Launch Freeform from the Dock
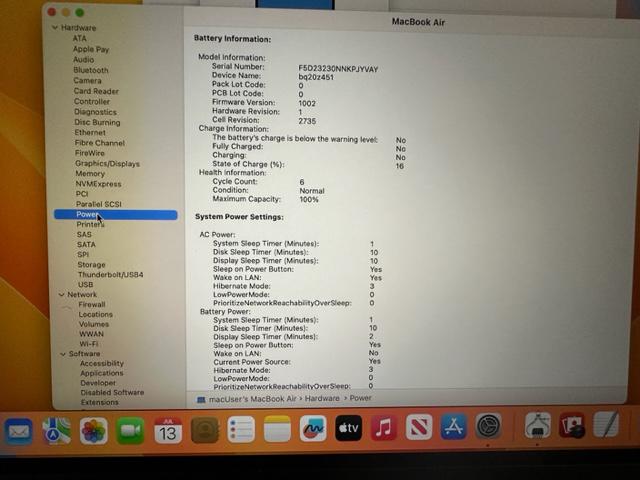This screenshot has width=640, height=480. tap(313, 429)
